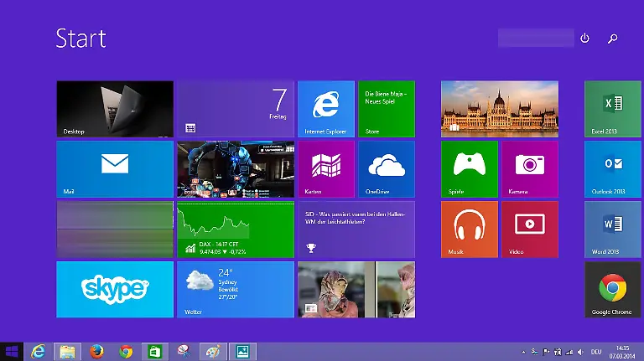Click the Windows Start button in taskbar
Screen dimensions: 644x361
pyautogui.click(x=12, y=352)
